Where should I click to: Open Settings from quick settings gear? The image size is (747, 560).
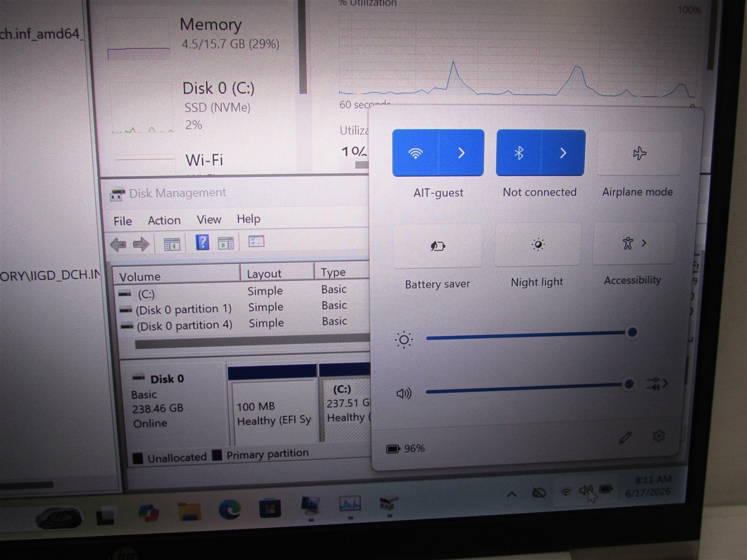point(658,436)
